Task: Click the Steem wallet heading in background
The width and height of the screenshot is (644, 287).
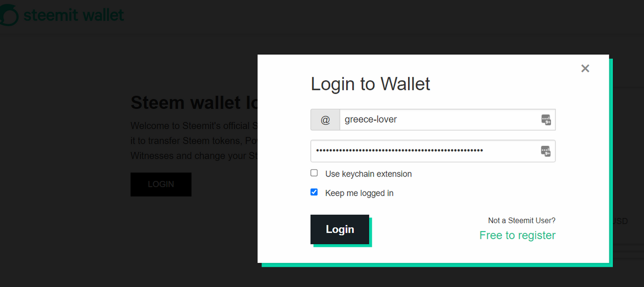Action: (x=194, y=103)
